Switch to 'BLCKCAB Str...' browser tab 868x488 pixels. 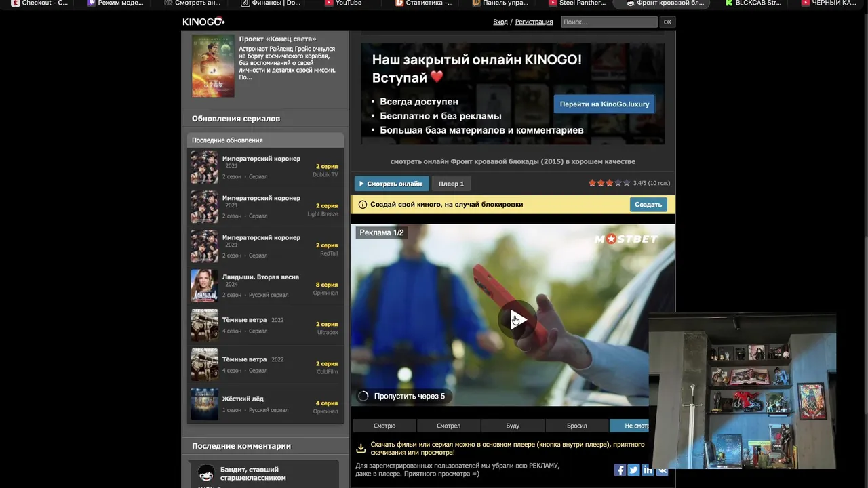pyautogui.click(x=753, y=3)
